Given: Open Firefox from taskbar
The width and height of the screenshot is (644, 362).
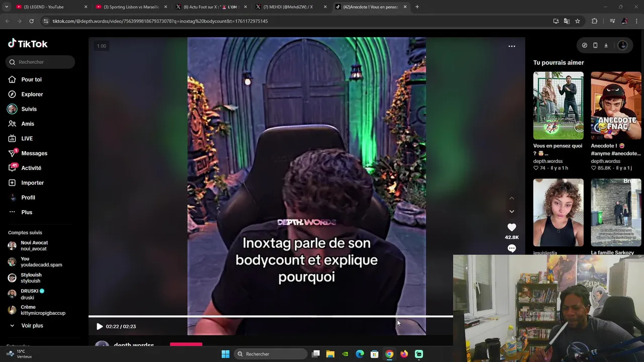Looking at the screenshot, I should tap(404, 354).
